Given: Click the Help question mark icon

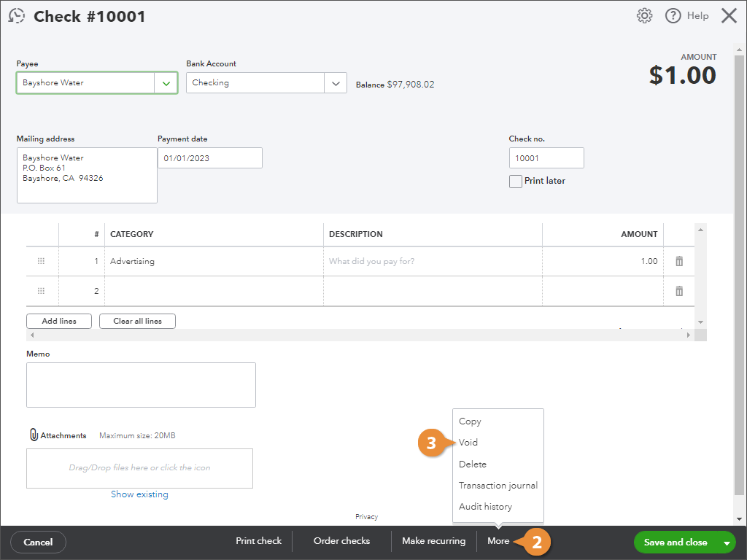Looking at the screenshot, I should coord(673,16).
